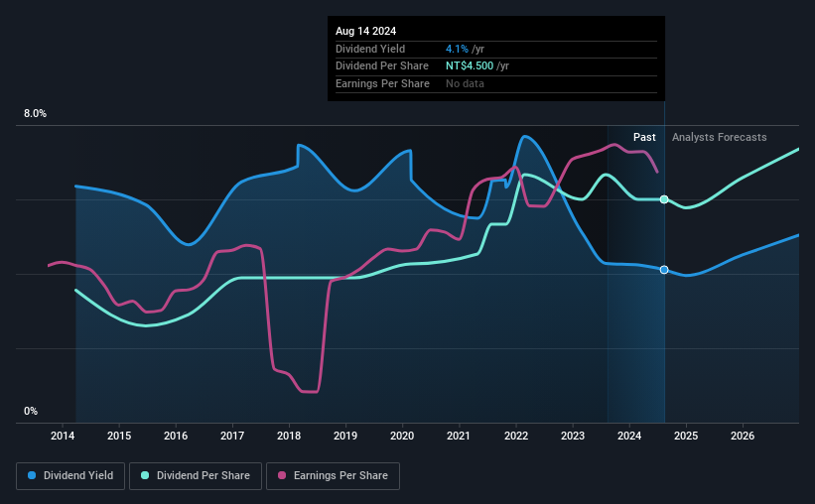Toggle the Dividend Yield legend button

70,476
